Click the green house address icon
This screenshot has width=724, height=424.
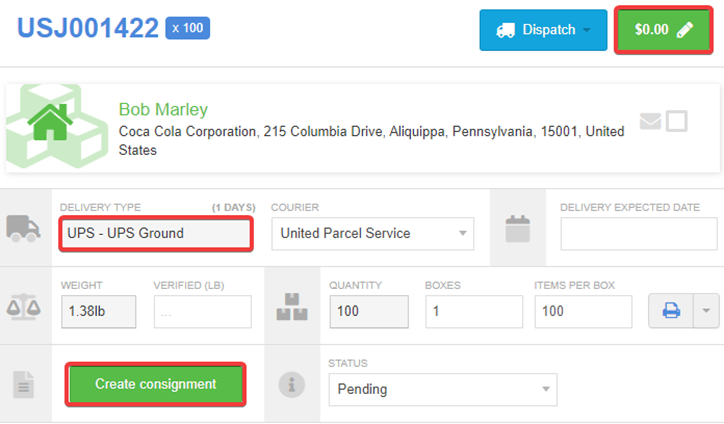click(50, 122)
